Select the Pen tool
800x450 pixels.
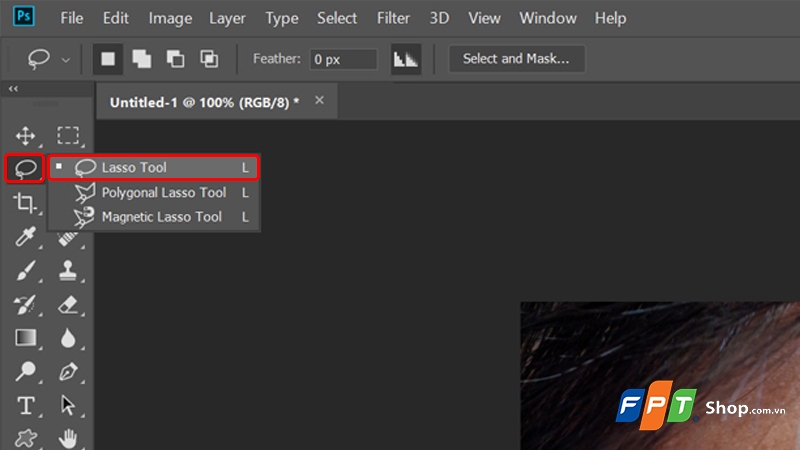point(68,371)
